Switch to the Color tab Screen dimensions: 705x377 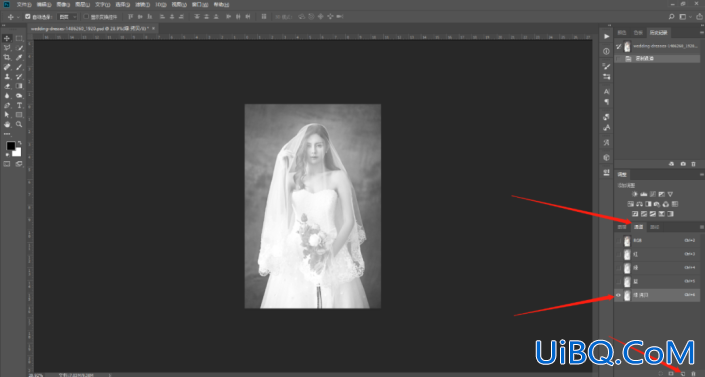(622, 32)
